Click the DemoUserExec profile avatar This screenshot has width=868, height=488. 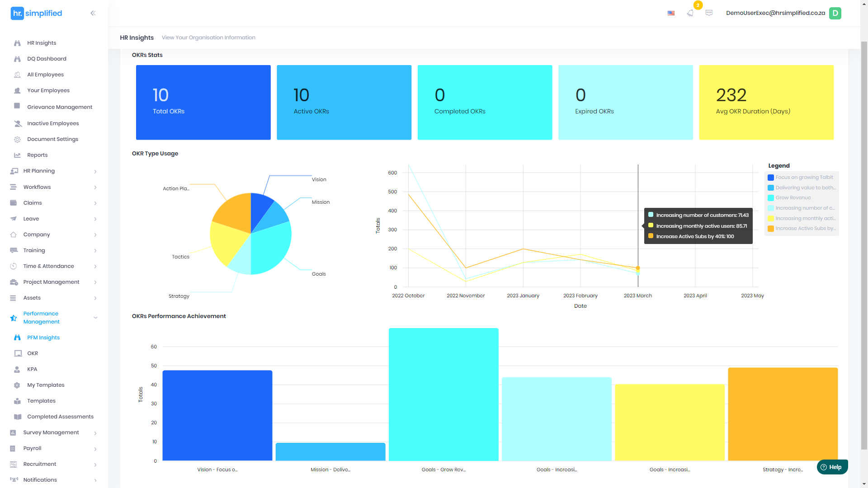tap(835, 13)
